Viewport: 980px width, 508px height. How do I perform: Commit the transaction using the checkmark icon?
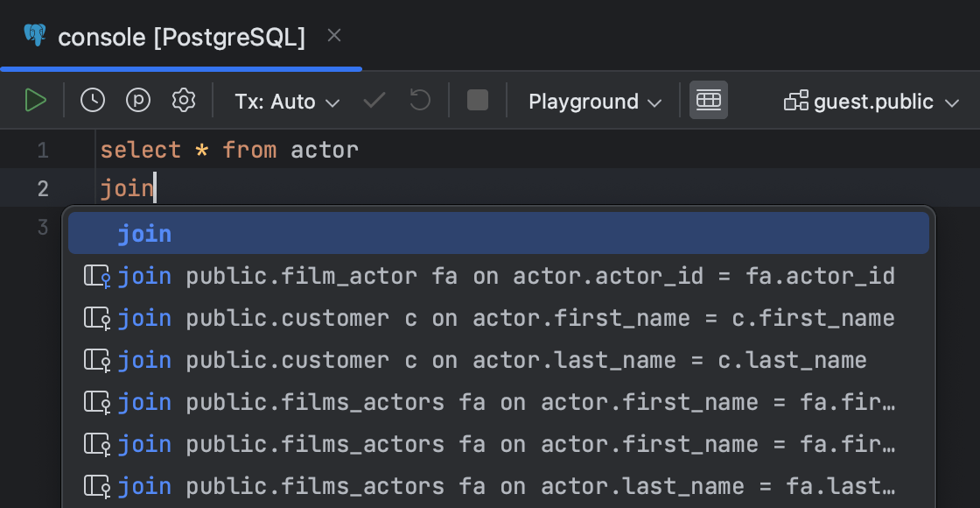374,100
